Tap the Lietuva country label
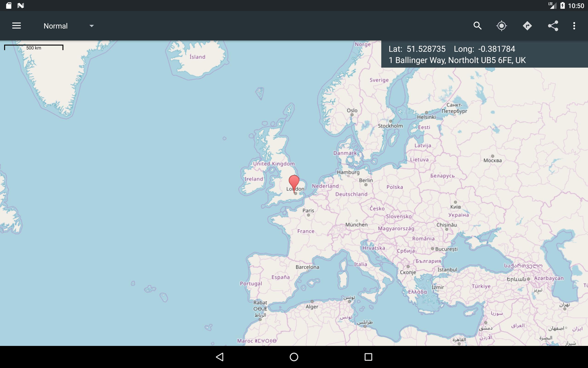 coord(419,160)
